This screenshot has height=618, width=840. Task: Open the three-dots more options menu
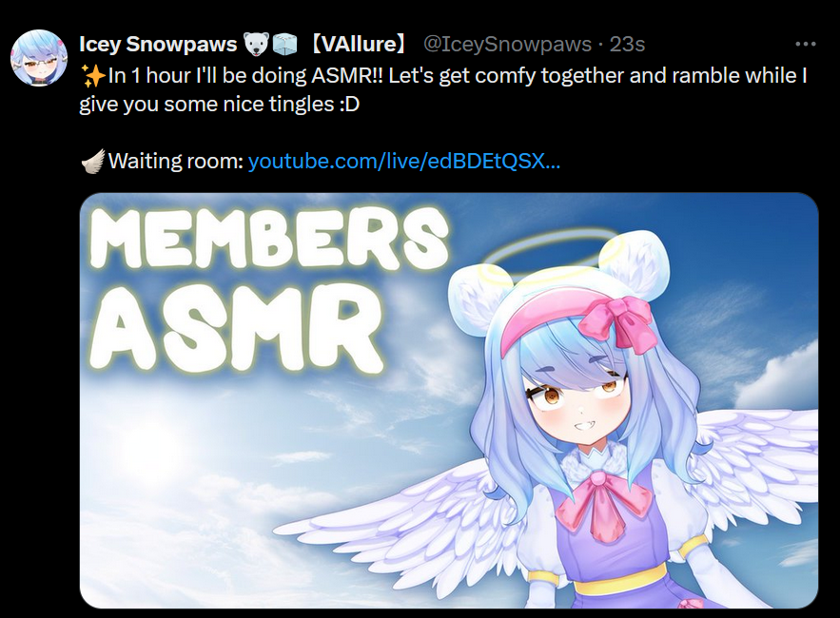pos(805,44)
